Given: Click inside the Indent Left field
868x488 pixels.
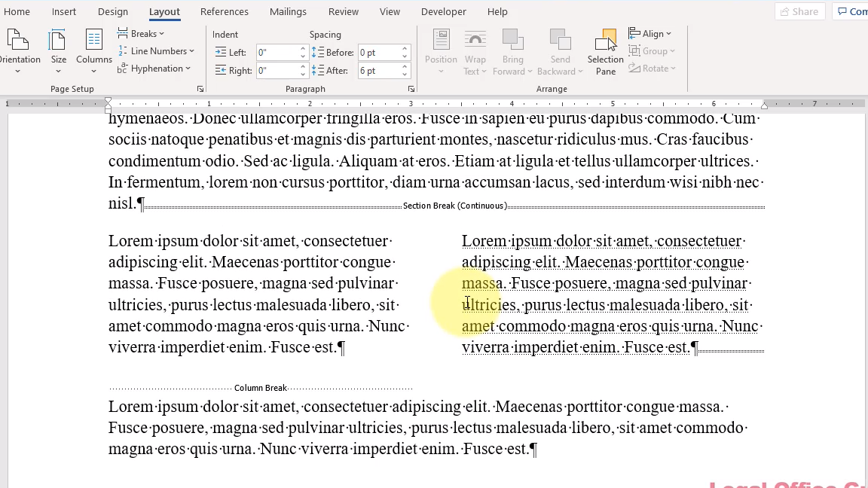Looking at the screenshot, I should (x=277, y=52).
